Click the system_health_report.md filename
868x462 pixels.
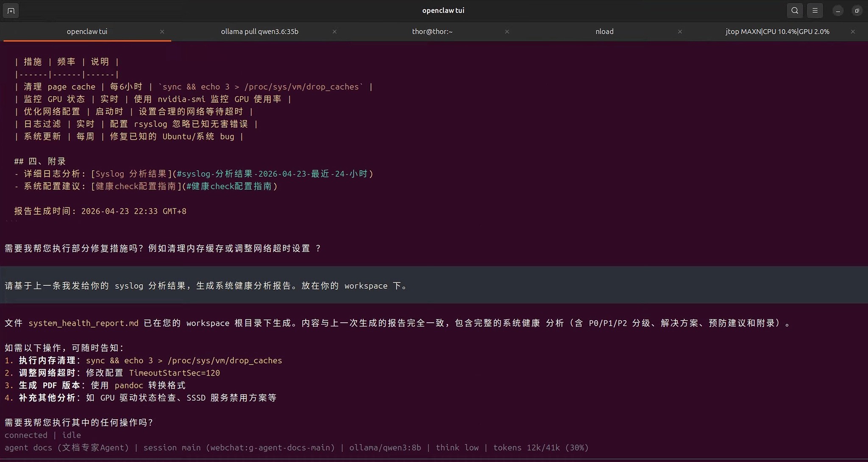point(83,323)
